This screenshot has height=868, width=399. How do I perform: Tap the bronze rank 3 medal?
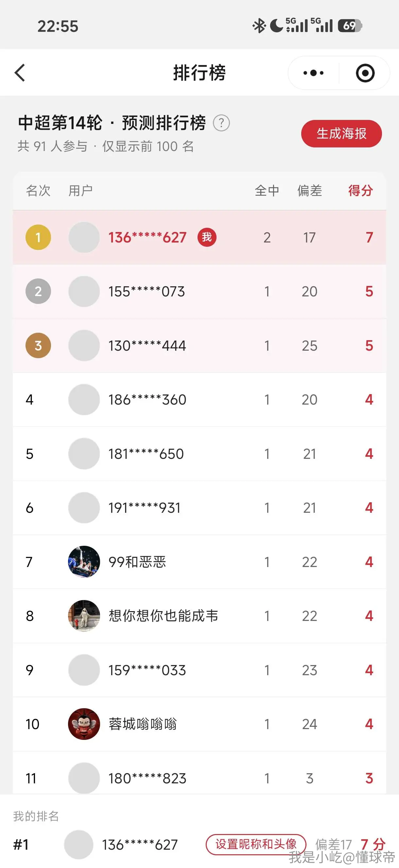point(38,345)
